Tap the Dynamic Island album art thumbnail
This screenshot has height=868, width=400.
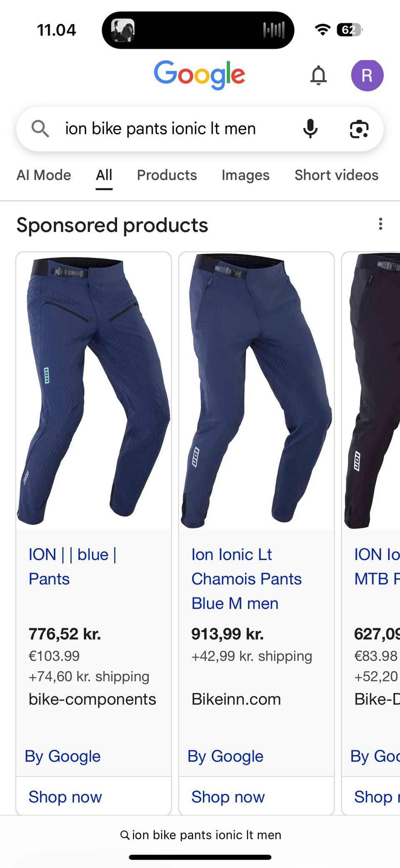tap(122, 30)
